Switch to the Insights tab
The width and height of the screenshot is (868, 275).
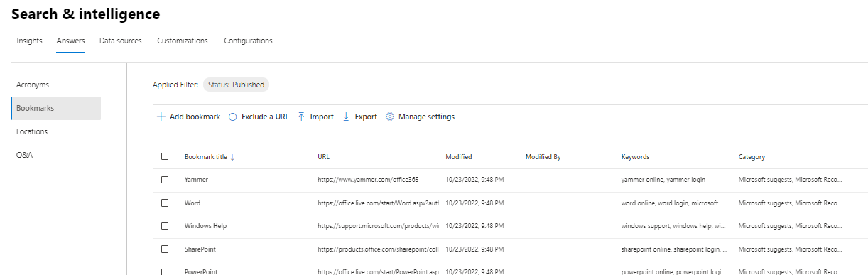29,41
